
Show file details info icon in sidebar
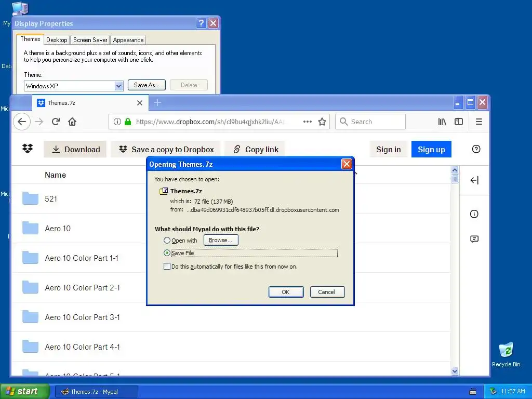[474, 214]
